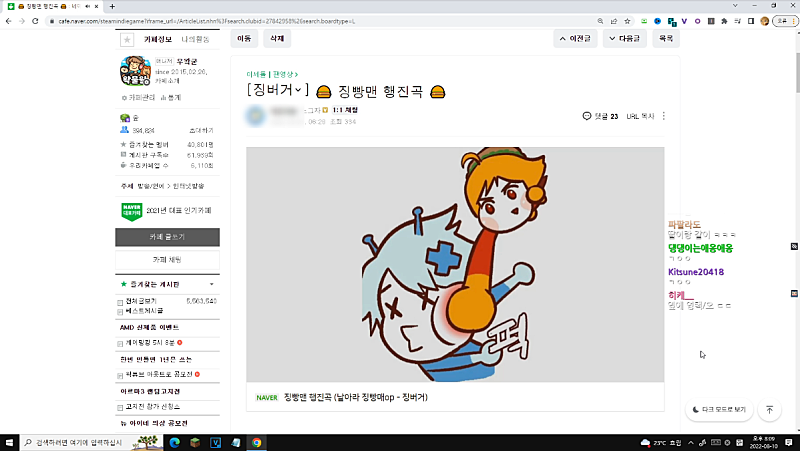Open the Chrome profile avatar

[x=764, y=21]
